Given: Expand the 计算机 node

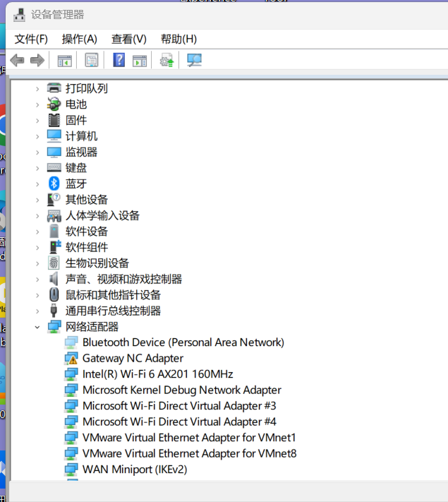Looking at the screenshot, I should [x=37, y=136].
